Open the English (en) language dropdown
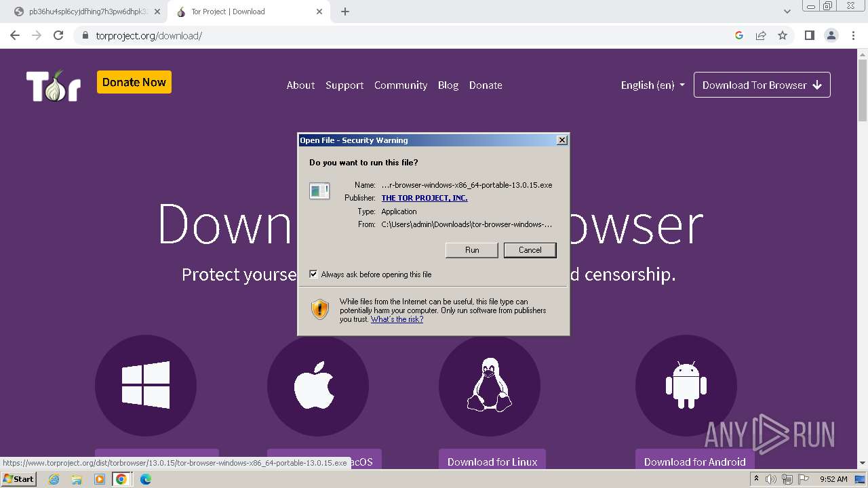The height and width of the screenshot is (488, 868). [652, 85]
